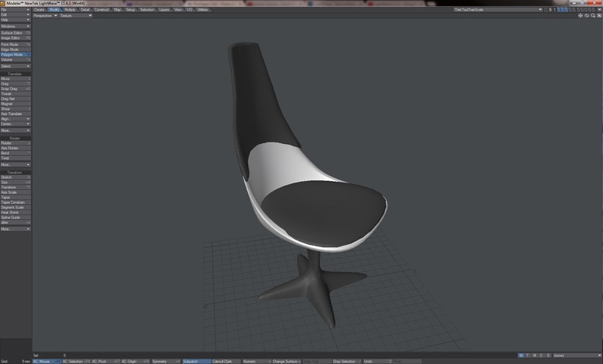The height and width of the screenshot is (364, 603).
Task: Click Drop Selection button
Action: [347, 361]
